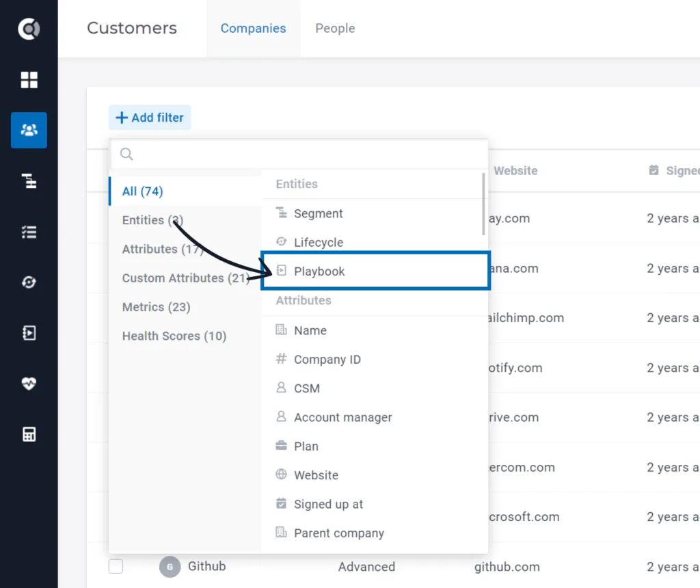The image size is (700, 588).
Task: Click the Advanced plan cell for Github
Action: coord(366,567)
